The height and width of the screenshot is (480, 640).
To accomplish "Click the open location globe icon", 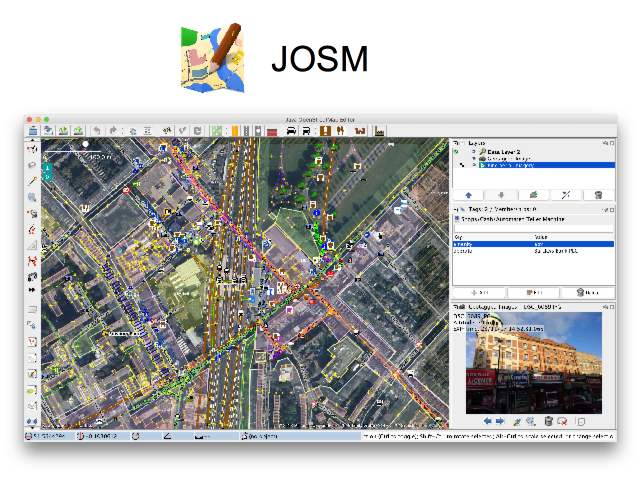I will 48,131.
